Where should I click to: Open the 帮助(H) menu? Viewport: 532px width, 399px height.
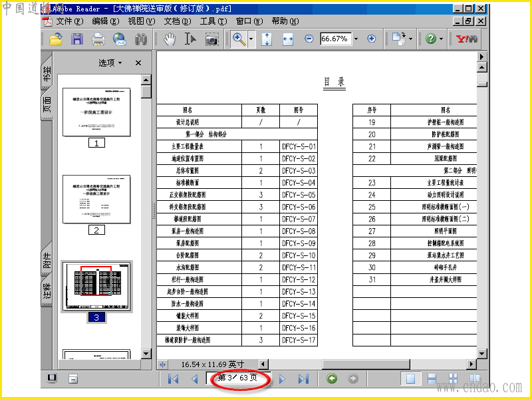(x=285, y=21)
